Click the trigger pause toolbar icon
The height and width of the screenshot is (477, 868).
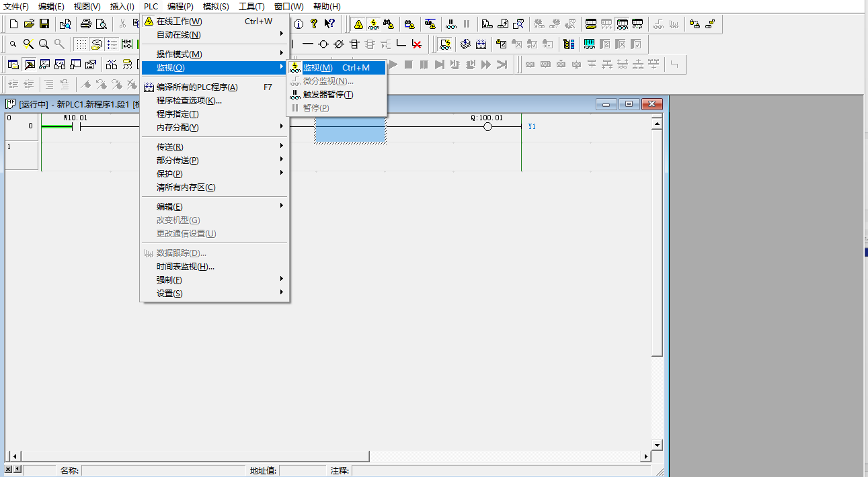[452, 24]
